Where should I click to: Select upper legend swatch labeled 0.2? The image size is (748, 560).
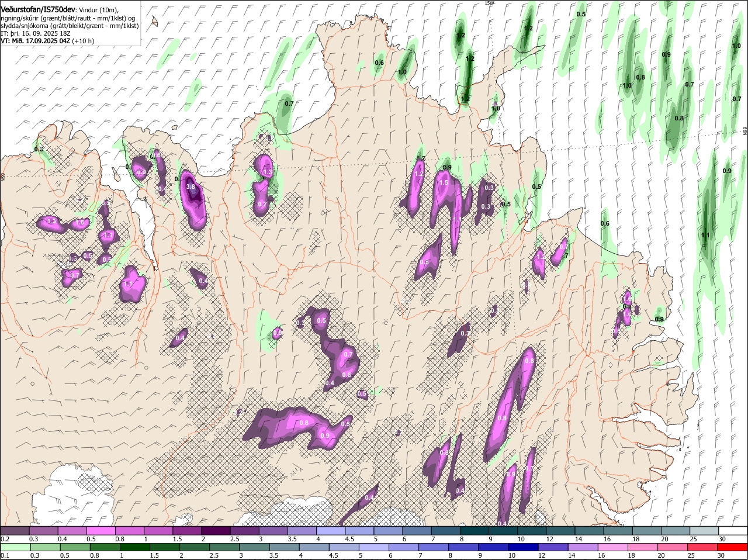(15, 531)
